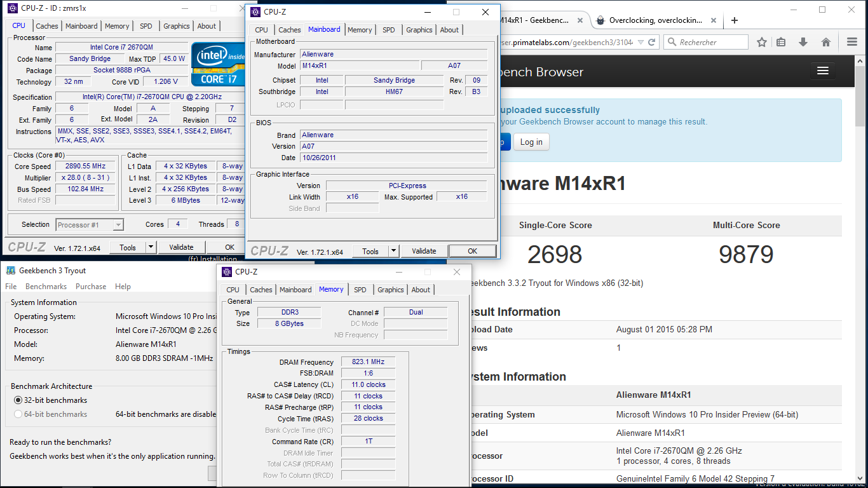Screen dimensions: 868x488
Task: Open About tab in CPU-Z Memory window
Action: pyautogui.click(x=421, y=290)
